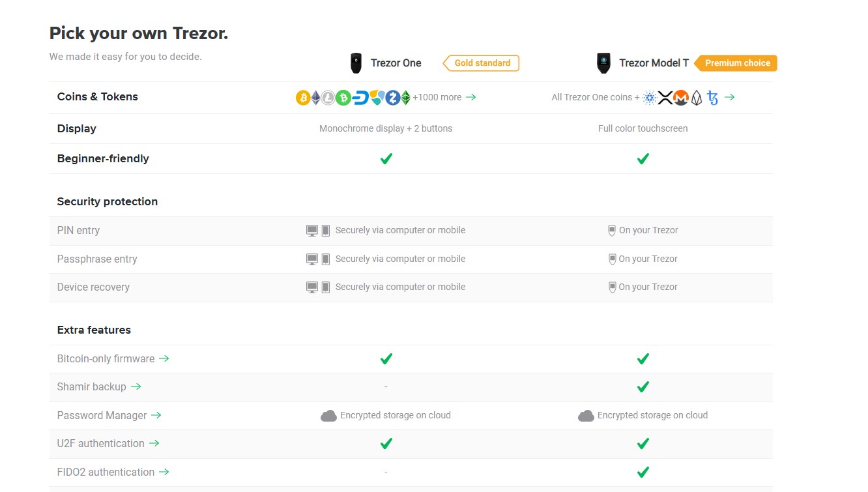
Task: Click the 'Premium choice' badge
Action: pos(736,63)
